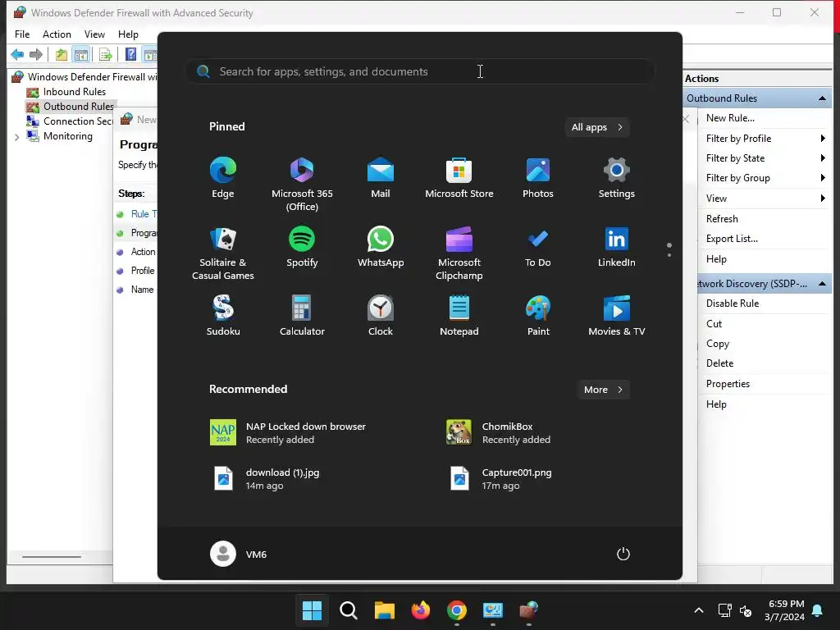Open WhatsApp from Start menu

pos(381,247)
